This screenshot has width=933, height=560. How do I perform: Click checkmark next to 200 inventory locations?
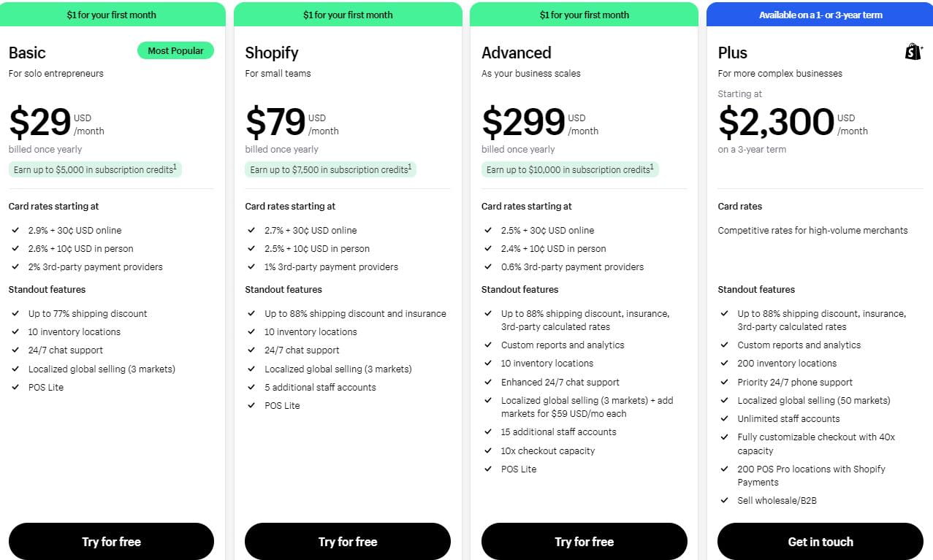click(725, 363)
